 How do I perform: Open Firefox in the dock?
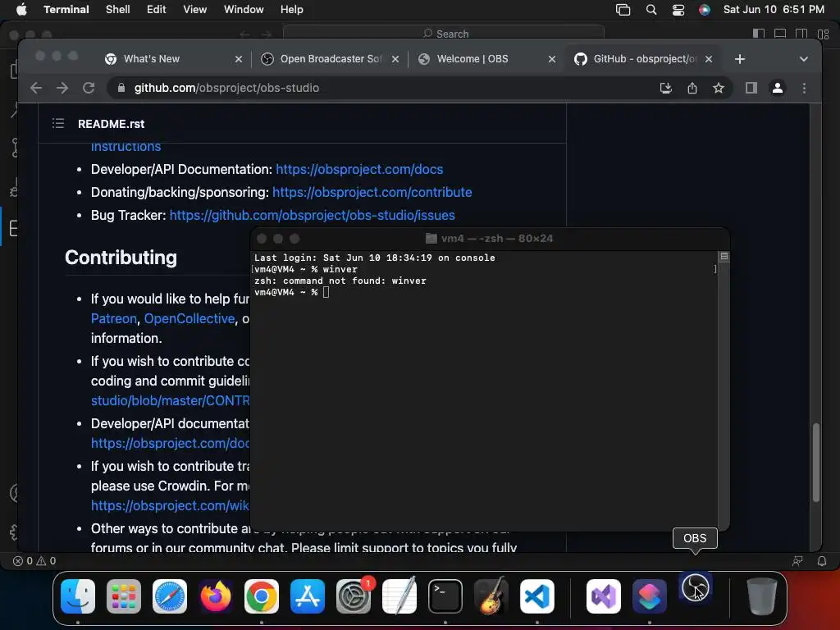pos(216,596)
